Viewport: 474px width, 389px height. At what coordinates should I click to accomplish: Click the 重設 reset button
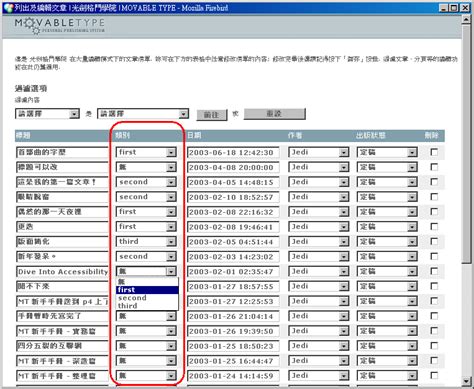(x=274, y=114)
